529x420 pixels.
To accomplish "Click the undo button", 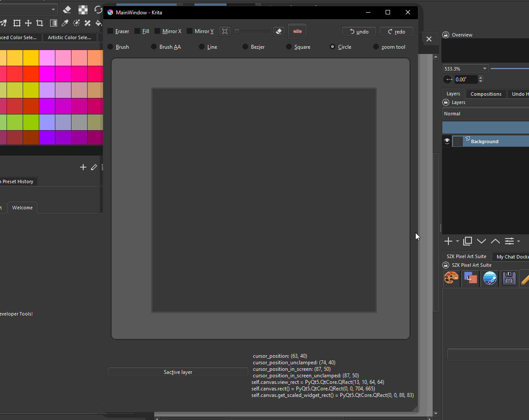I will pos(359,31).
